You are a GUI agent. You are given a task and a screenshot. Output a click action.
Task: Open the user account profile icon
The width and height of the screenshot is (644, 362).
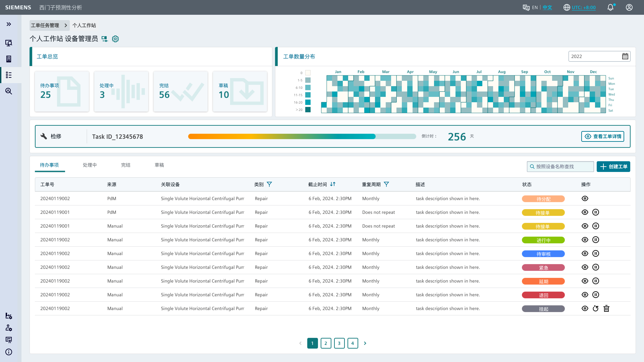click(629, 7)
